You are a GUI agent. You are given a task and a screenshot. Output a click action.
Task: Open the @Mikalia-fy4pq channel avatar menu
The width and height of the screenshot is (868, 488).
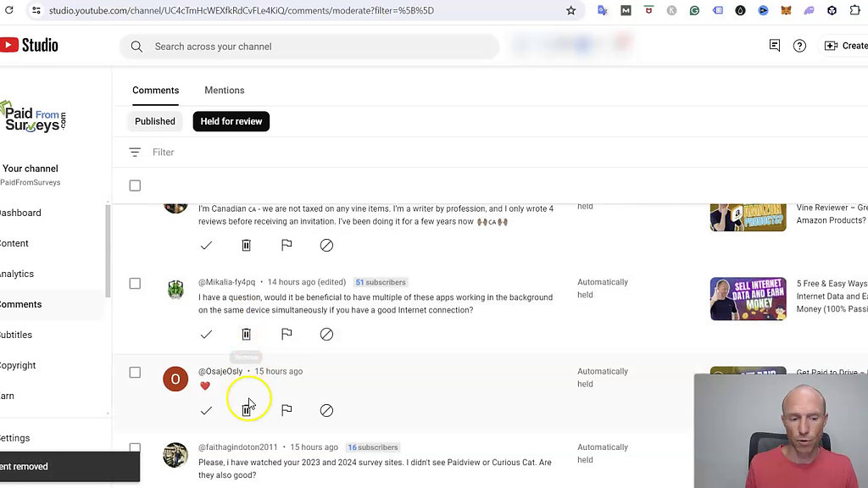(x=175, y=289)
